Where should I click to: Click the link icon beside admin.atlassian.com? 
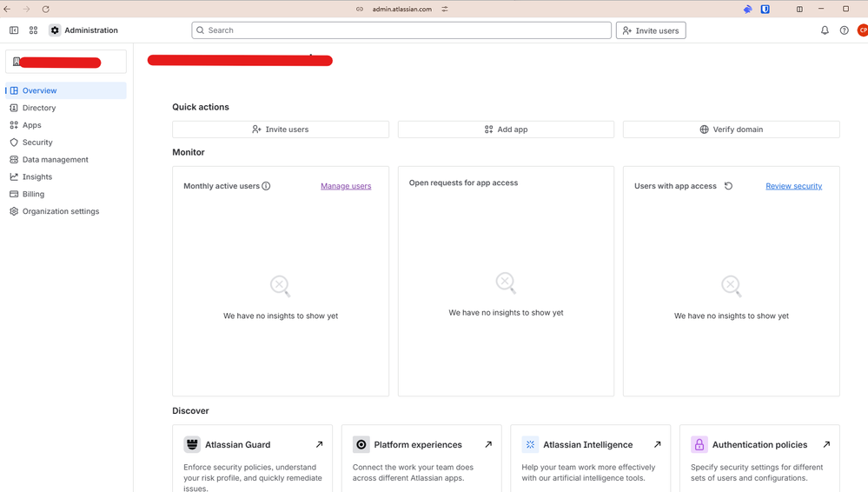[360, 9]
